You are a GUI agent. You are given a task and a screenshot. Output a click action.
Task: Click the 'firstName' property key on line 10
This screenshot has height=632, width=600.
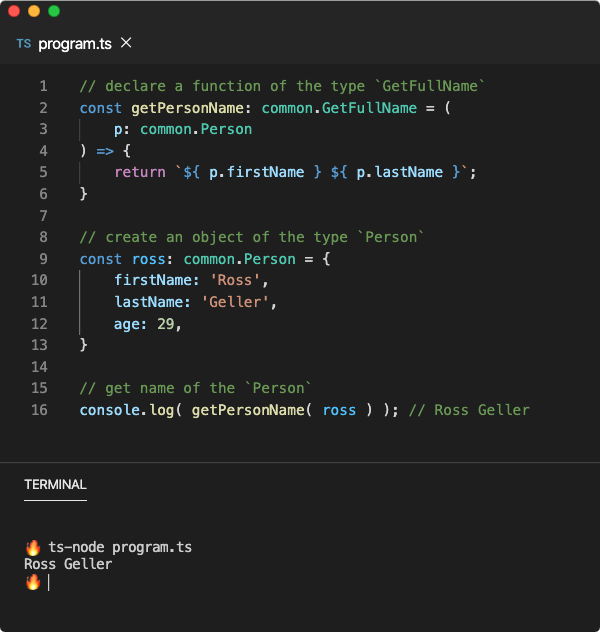pyautogui.click(x=153, y=280)
